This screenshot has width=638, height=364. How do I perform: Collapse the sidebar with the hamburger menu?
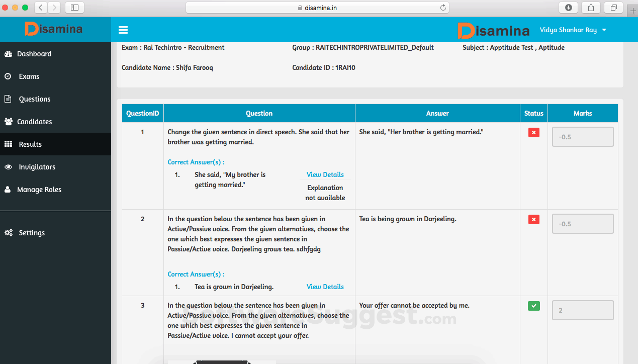tap(123, 30)
